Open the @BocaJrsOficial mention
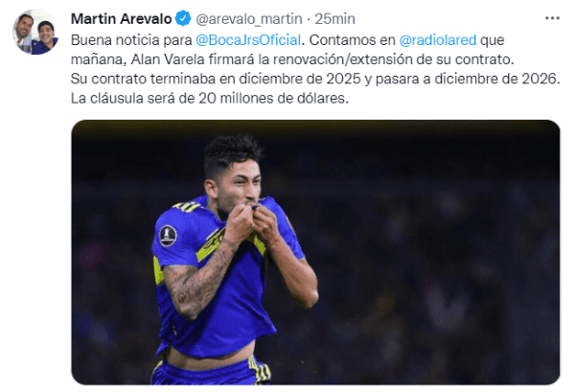This screenshot has height=392, width=575. click(248, 40)
